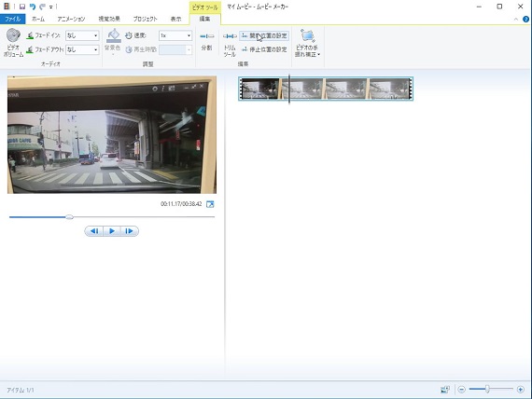The height and width of the screenshot is (399, 532).
Task: Click the video preview monitor image
Action: point(112,134)
